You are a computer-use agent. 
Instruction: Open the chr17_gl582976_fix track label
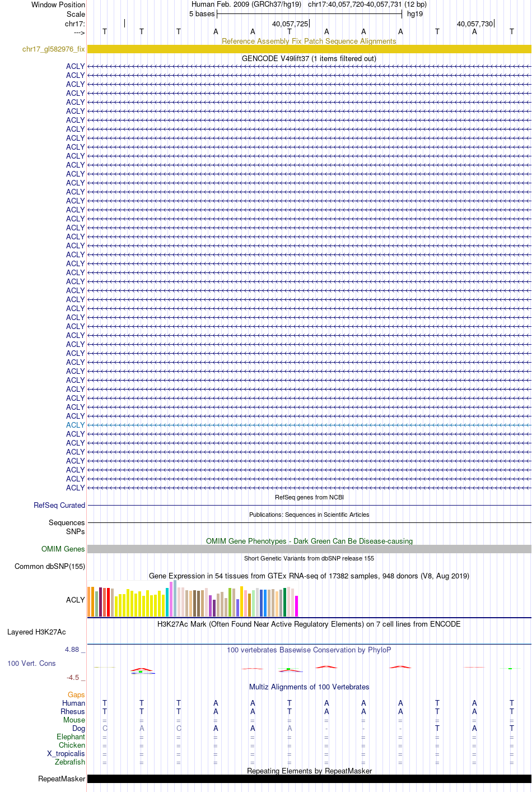point(54,49)
